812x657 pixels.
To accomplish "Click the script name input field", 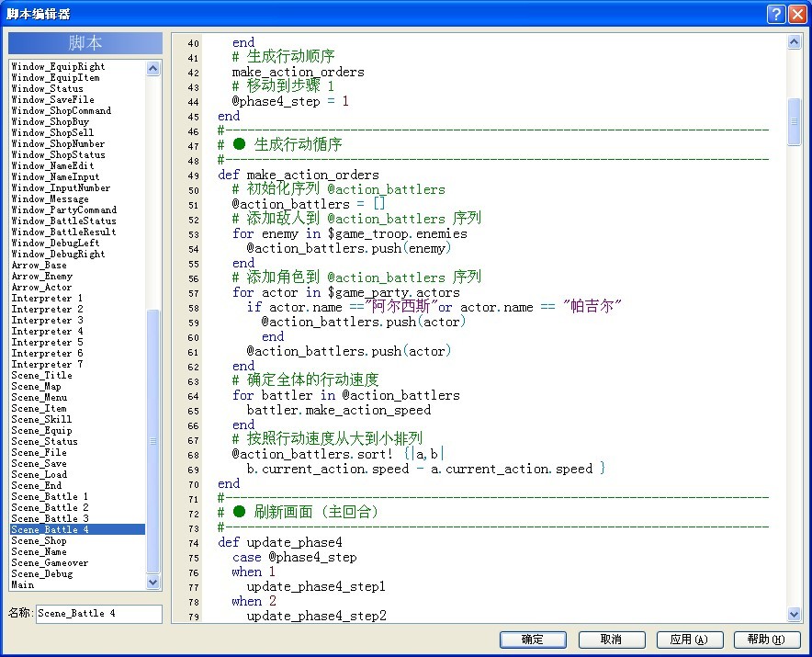I will tap(99, 614).
